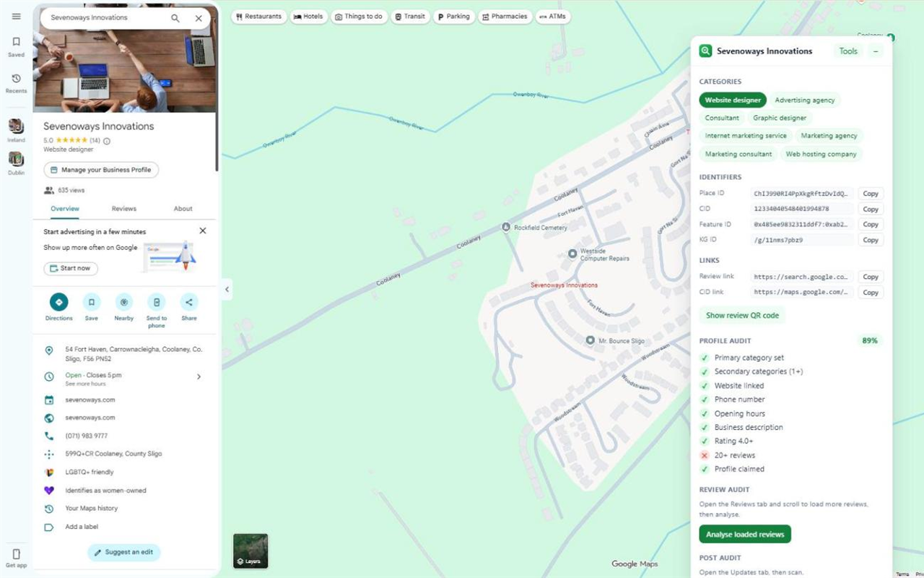The height and width of the screenshot is (578, 924).
Task: Open the Ireland saved shortcut
Action: point(16,130)
